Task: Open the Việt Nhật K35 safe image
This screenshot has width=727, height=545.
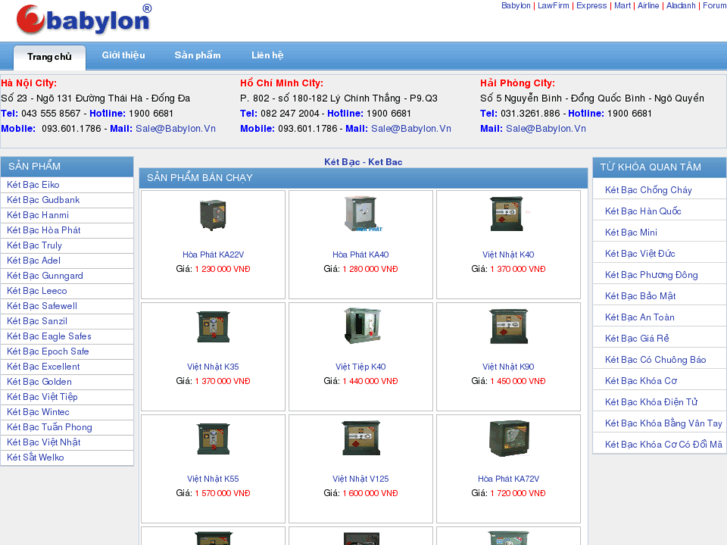Action: click(213, 327)
